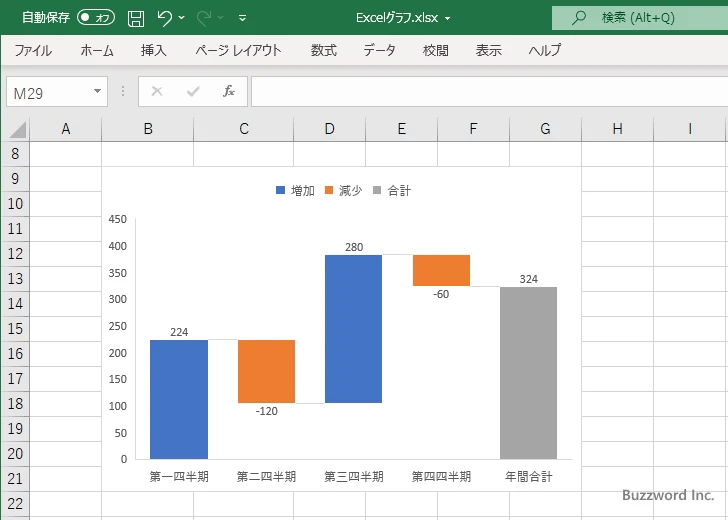Click the formula bar Enter checkmark icon
728x520 pixels.
[x=193, y=91]
